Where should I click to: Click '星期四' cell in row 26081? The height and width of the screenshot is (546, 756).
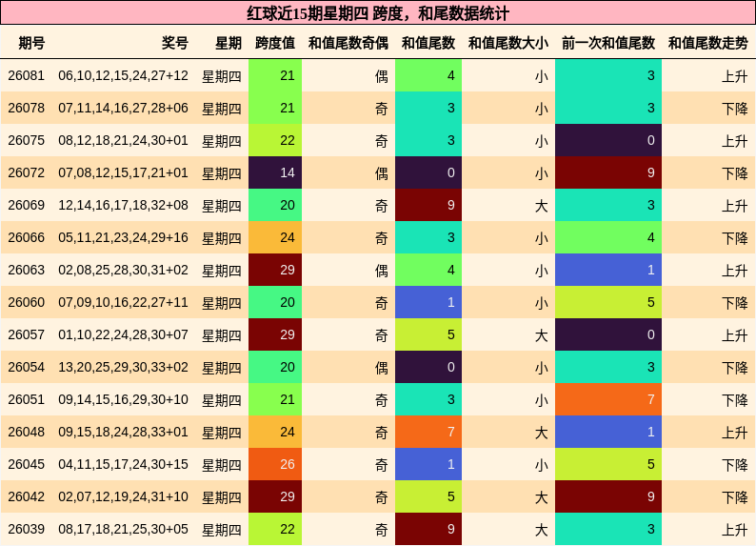(221, 76)
